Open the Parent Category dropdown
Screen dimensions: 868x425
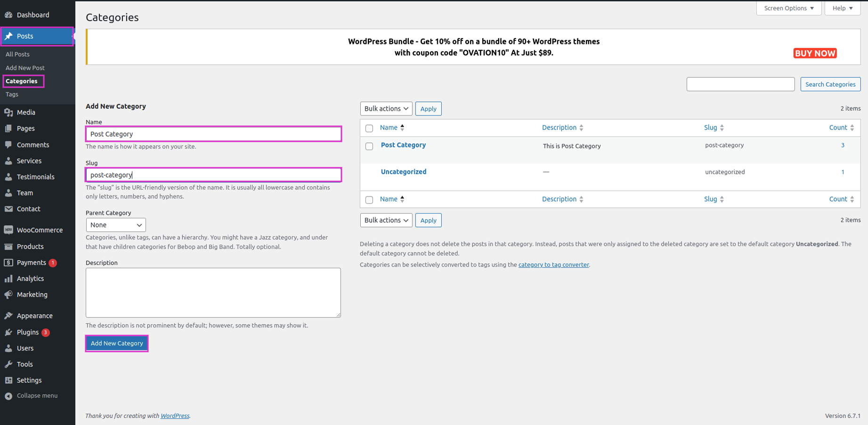click(116, 225)
